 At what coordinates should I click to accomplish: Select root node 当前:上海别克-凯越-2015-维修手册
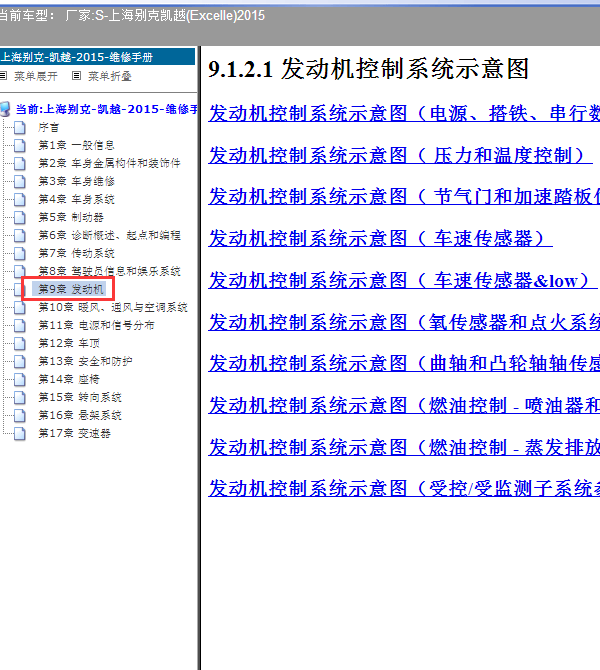coord(106,109)
